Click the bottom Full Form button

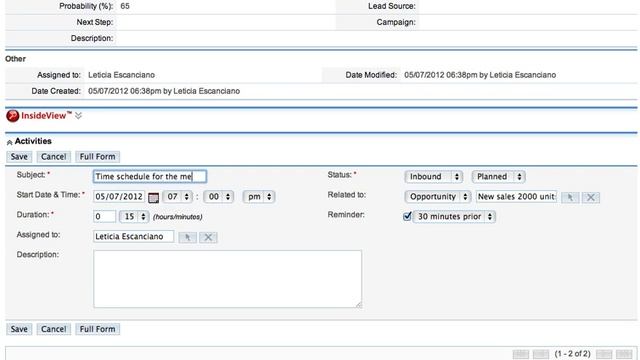[98, 329]
